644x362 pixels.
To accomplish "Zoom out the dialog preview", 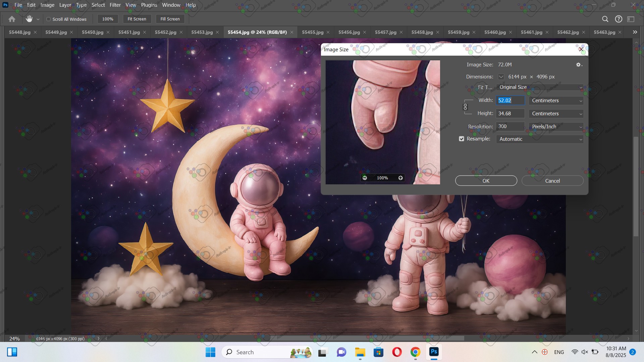I will click(365, 178).
